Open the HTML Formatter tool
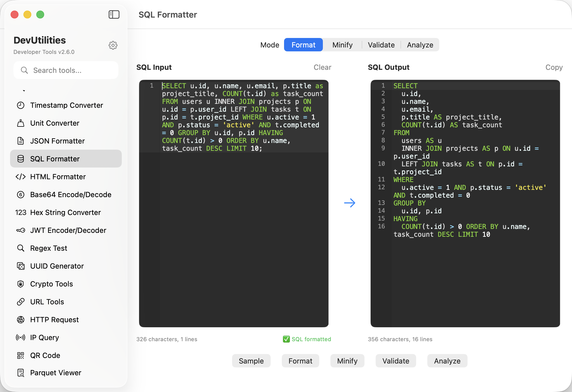The width and height of the screenshot is (572, 392). (58, 177)
